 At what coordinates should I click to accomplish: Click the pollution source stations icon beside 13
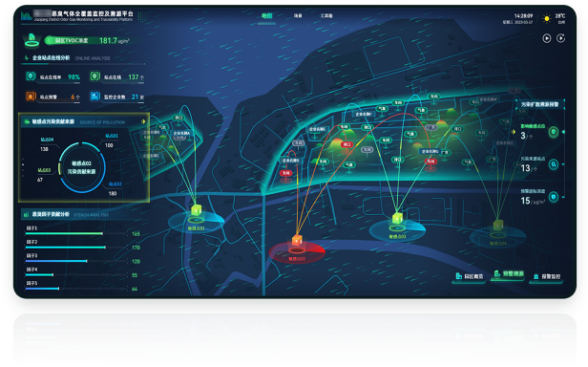tap(554, 164)
